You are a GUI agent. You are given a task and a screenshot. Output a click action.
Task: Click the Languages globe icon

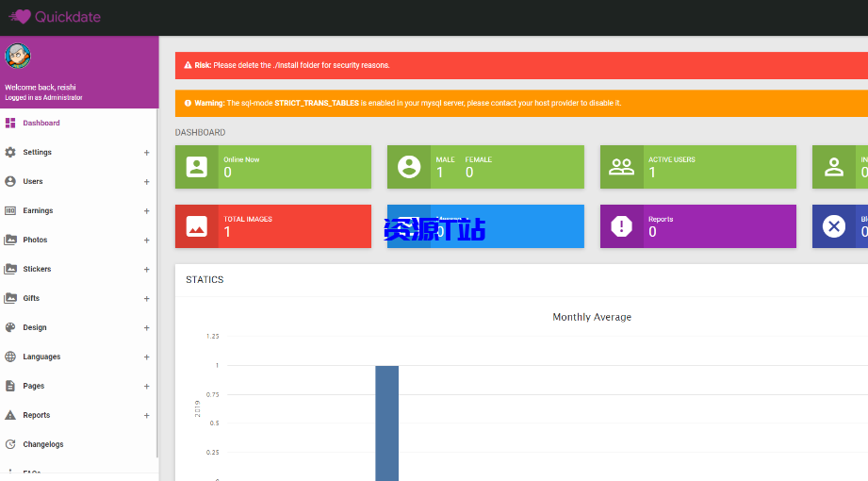(10, 357)
